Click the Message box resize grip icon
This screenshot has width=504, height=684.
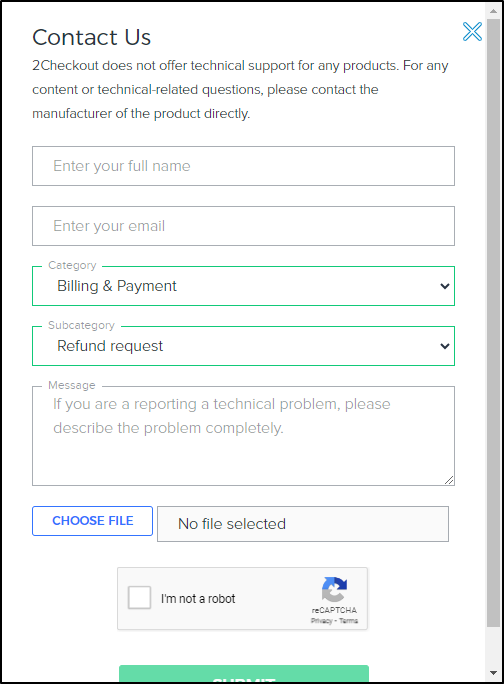tap(449, 480)
